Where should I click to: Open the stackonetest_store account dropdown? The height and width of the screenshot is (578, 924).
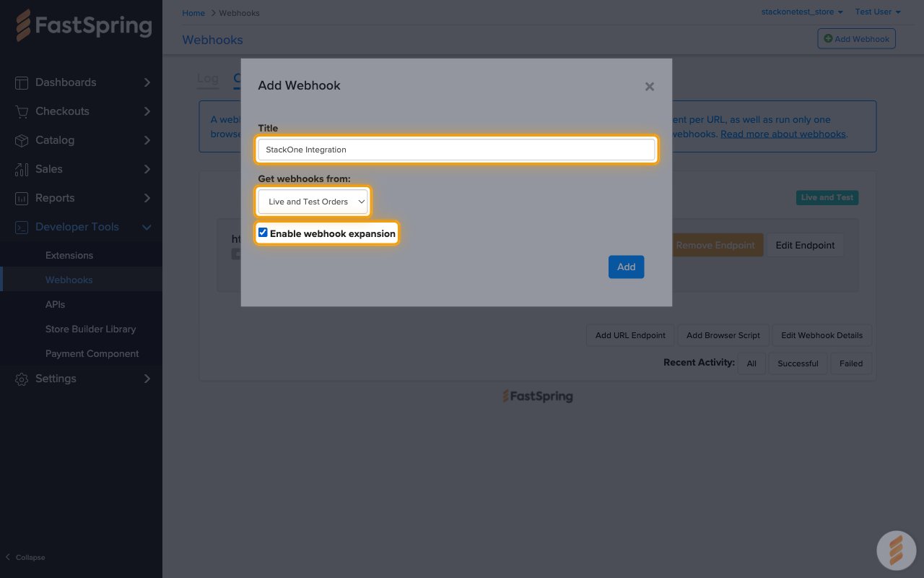click(x=802, y=12)
